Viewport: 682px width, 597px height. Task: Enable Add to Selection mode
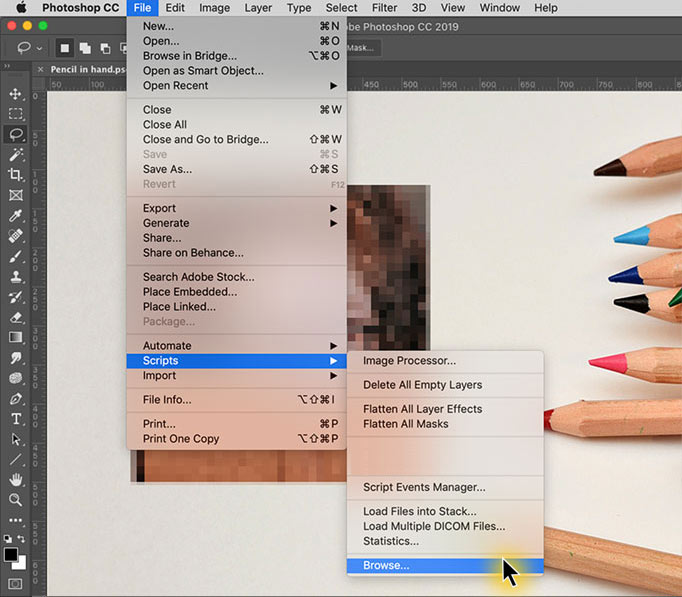click(x=85, y=48)
